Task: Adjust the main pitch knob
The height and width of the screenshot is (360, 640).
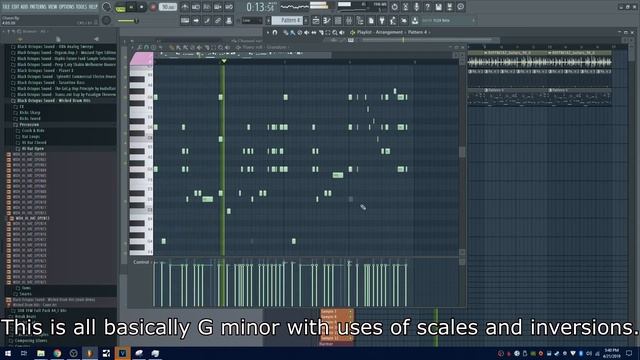Action: [107, 20]
